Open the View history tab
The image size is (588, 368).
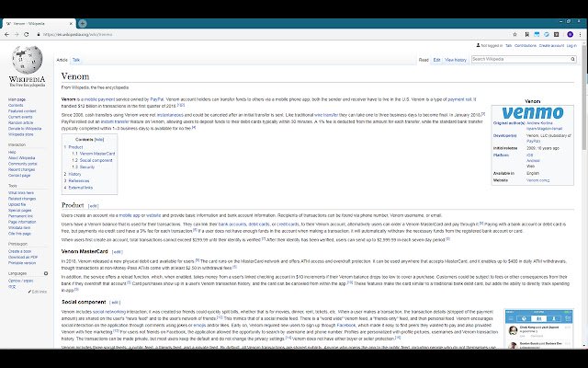pos(456,60)
